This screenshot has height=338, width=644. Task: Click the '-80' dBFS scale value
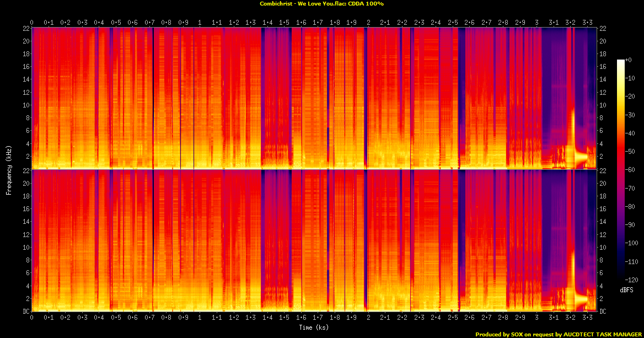coord(630,207)
